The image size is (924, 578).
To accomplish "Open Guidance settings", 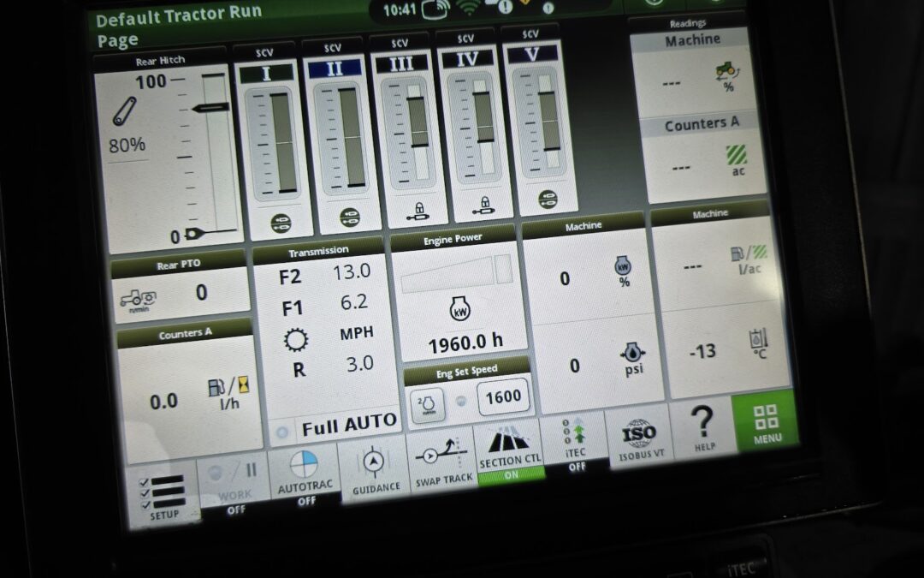I will tap(375, 469).
